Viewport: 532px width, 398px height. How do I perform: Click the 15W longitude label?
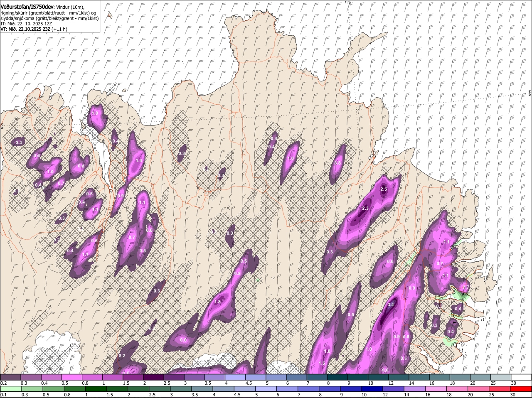pos(348,2)
